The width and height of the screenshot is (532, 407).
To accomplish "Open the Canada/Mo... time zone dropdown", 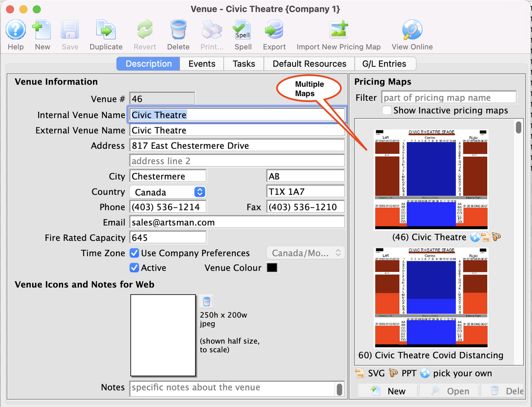I will tap(306, 253).
